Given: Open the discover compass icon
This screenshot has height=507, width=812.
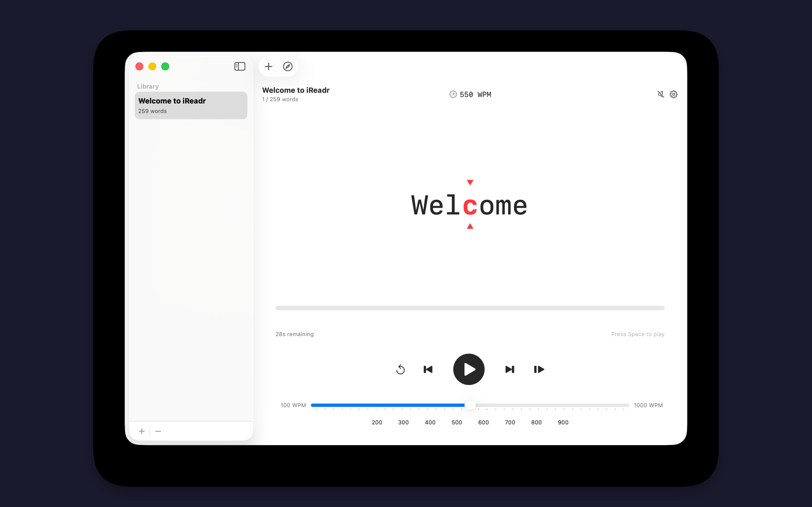Looking at the screenshot, I should point(288,66).
